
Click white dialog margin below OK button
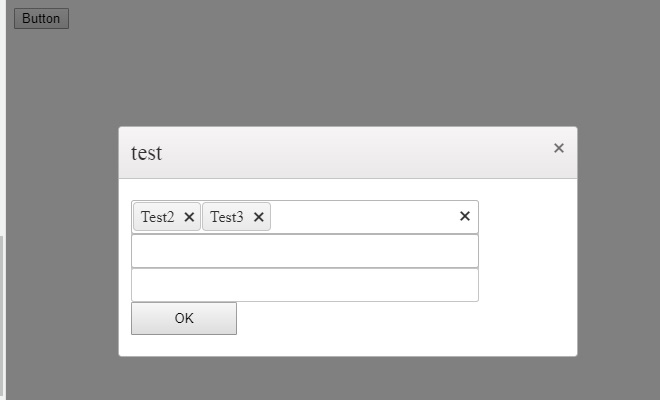coord(184,346)
